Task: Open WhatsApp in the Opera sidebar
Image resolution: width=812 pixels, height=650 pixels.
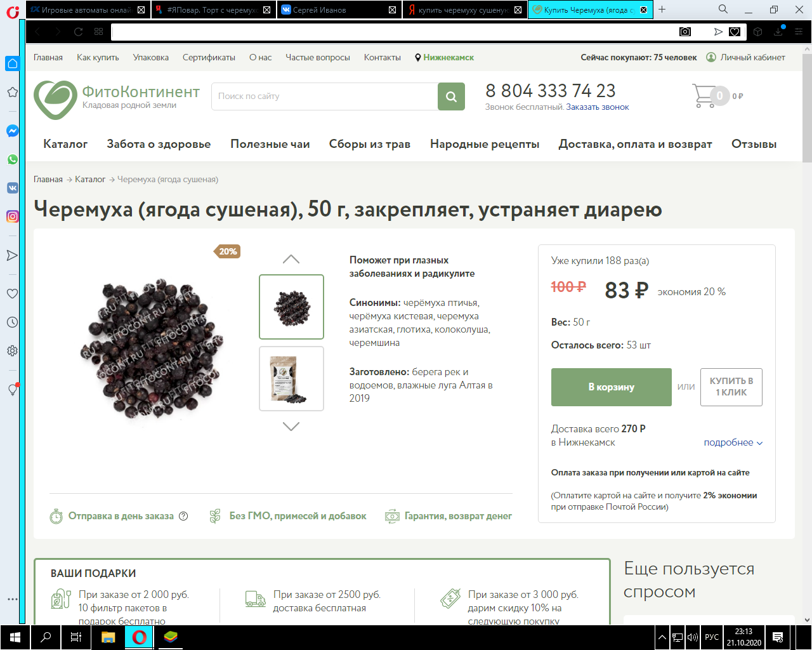Action: (12, 159)
